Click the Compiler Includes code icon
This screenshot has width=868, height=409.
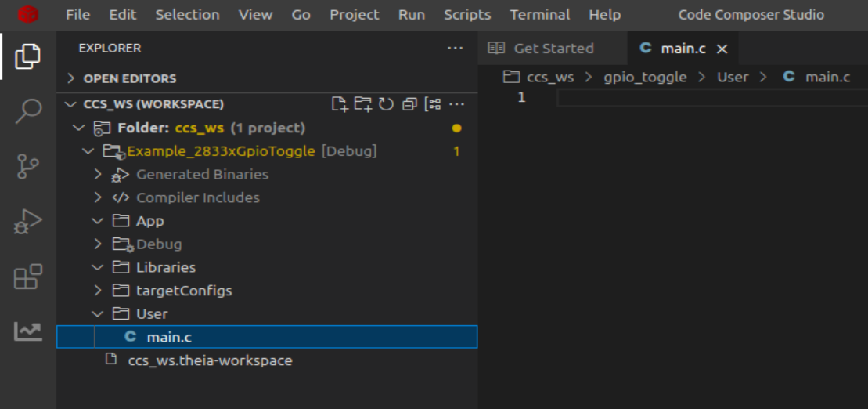tap(120, 198)
